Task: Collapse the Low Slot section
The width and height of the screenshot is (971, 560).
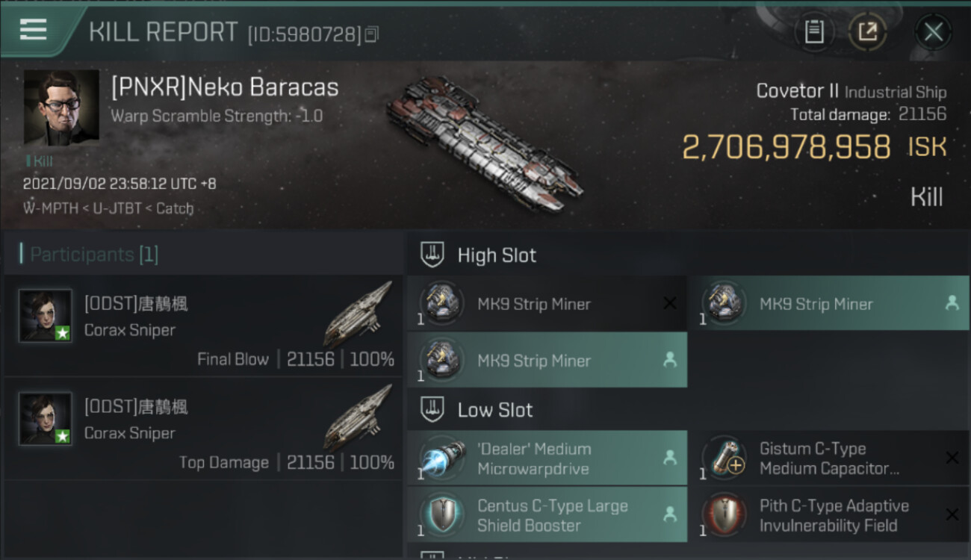Action: (494, 410)
